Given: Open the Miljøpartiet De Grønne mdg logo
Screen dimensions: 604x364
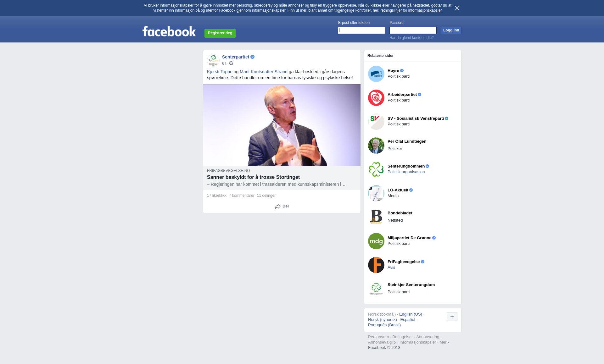Looking at the screenshot, I should click(x=376, y=241).
